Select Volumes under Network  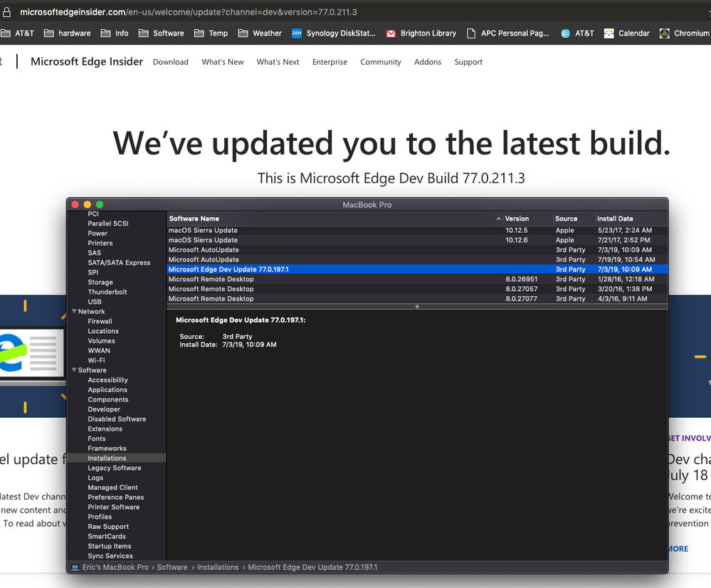(101, 340)
